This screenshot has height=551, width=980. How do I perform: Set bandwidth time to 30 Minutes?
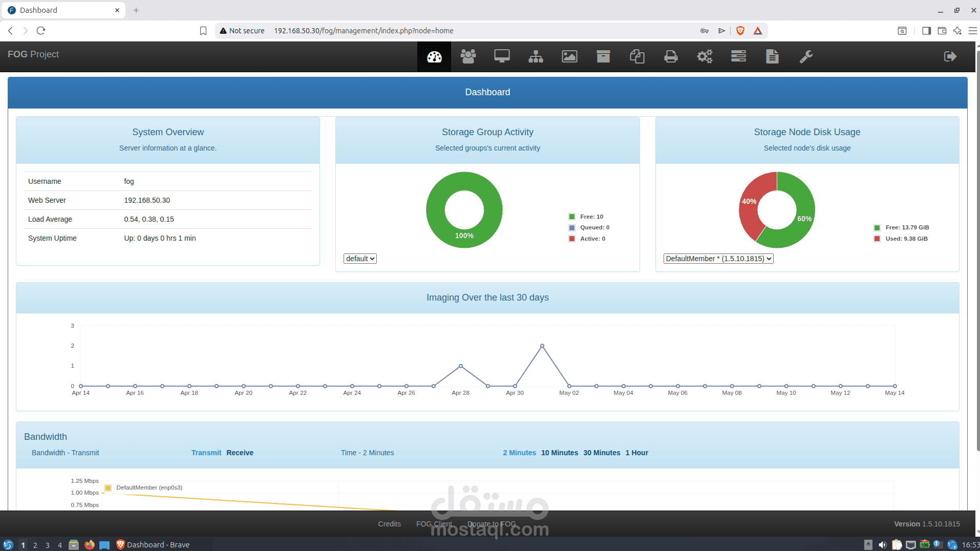pos(602,453)
